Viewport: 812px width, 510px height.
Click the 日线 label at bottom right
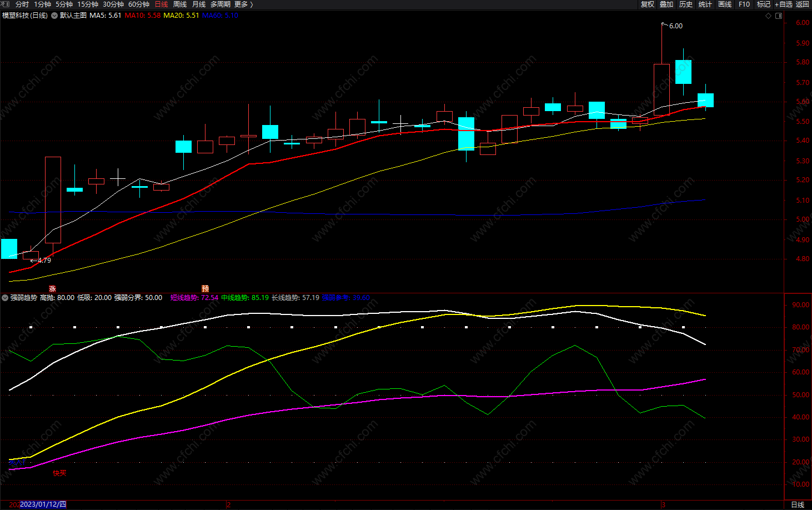click(x=798, y=504)
